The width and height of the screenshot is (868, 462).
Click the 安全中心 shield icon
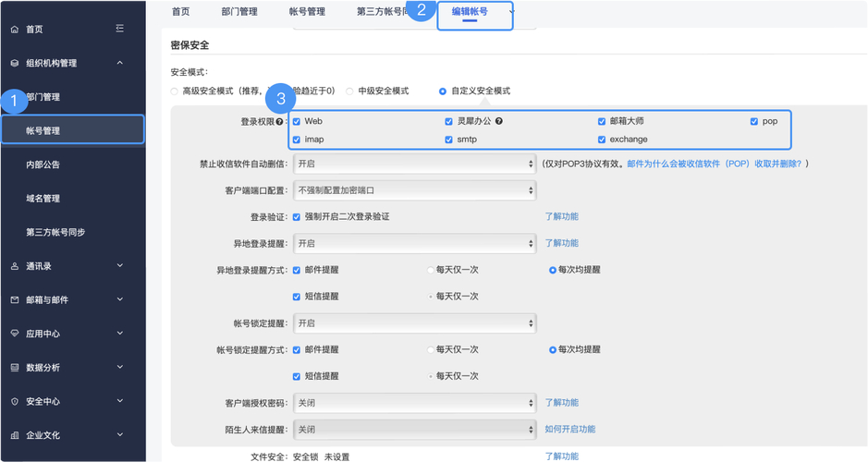[x=15, y=402]
